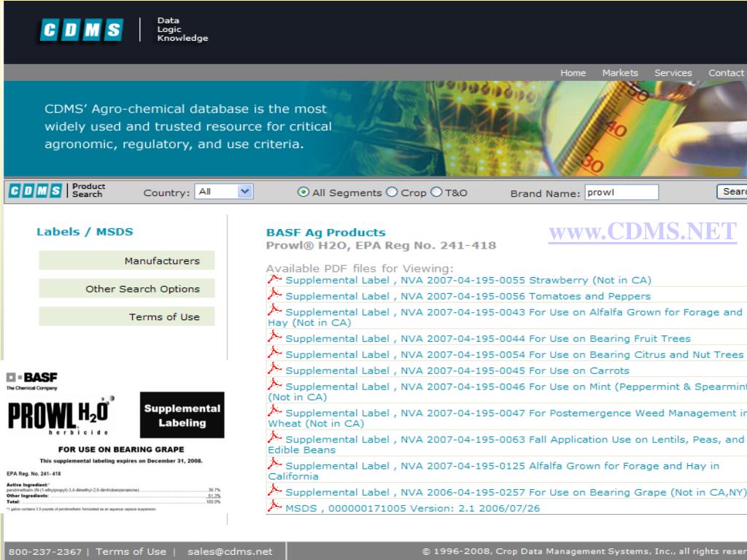Open Alfalfa Forage and Hay in California link

tap(494, 471)
